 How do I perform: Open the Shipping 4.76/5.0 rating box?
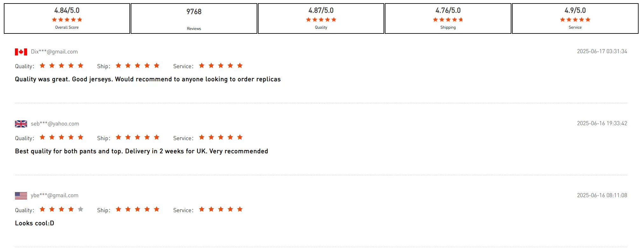448,18
